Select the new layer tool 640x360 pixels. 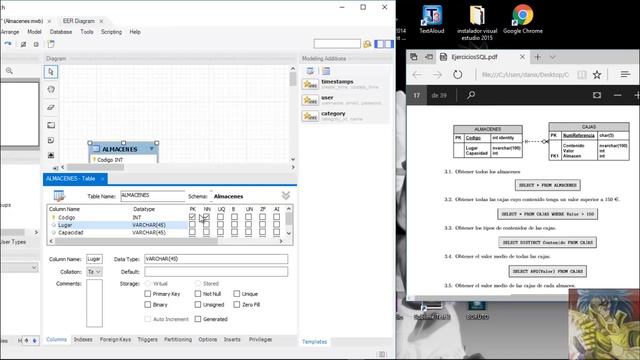coord(51,125)
